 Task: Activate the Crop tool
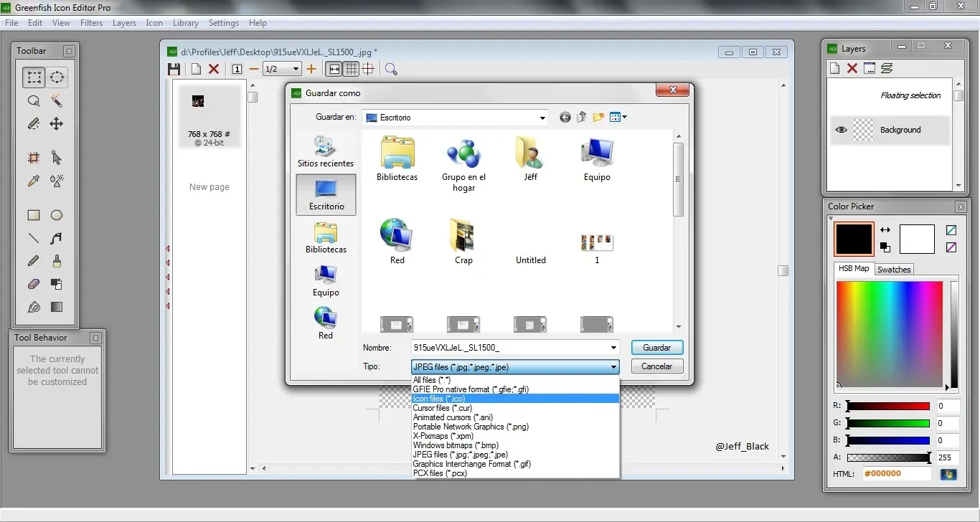34,158
